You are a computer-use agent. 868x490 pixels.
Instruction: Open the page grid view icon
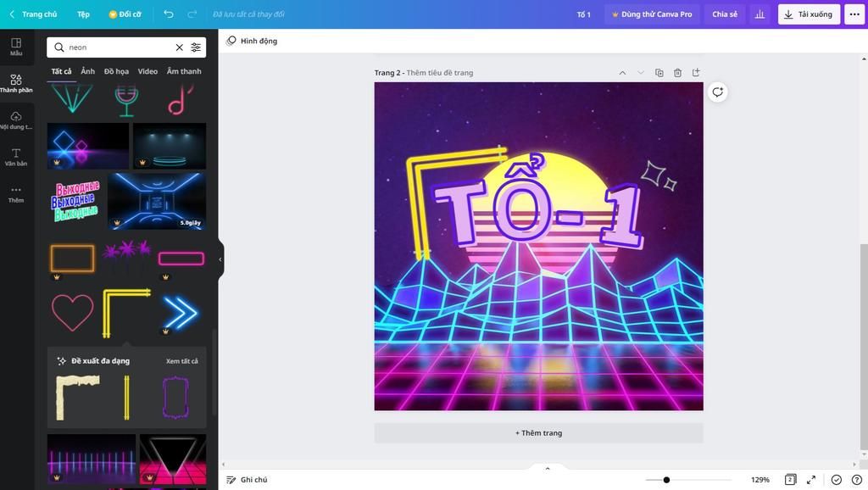[791, 480]
